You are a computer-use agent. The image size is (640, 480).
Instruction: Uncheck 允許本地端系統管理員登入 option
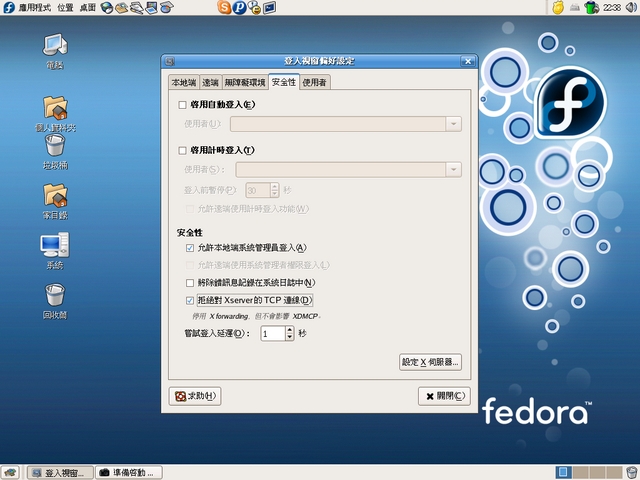[x=190, y=248]
